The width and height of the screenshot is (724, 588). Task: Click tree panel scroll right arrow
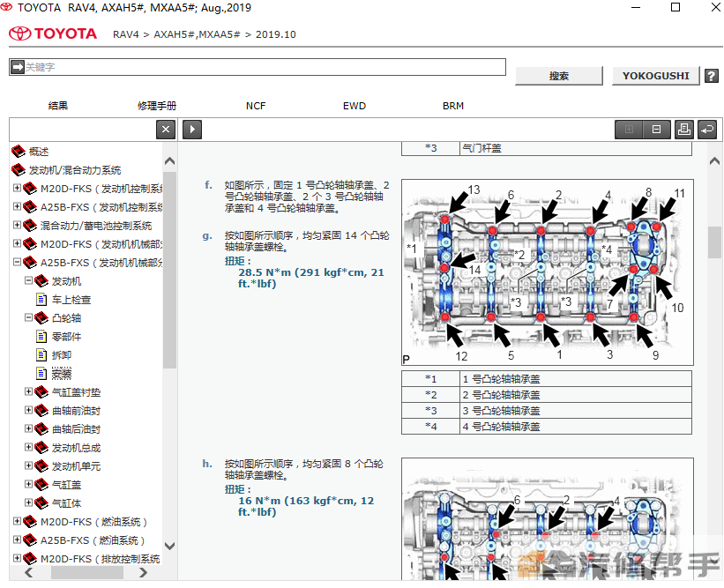(x=143, y=573)
